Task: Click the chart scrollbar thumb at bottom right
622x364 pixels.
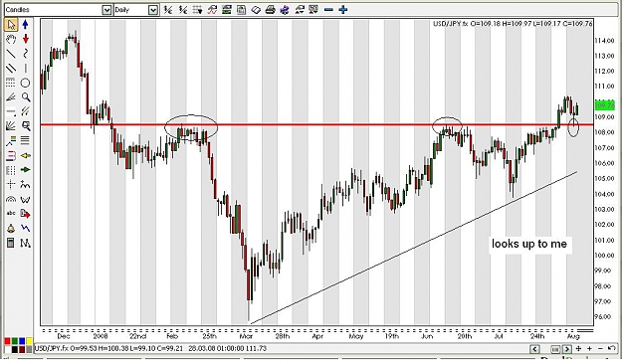Action: (555, 349)
